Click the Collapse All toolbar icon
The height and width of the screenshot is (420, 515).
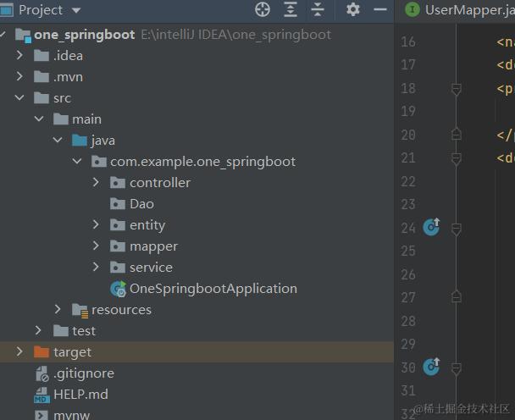tap(318, 10)
